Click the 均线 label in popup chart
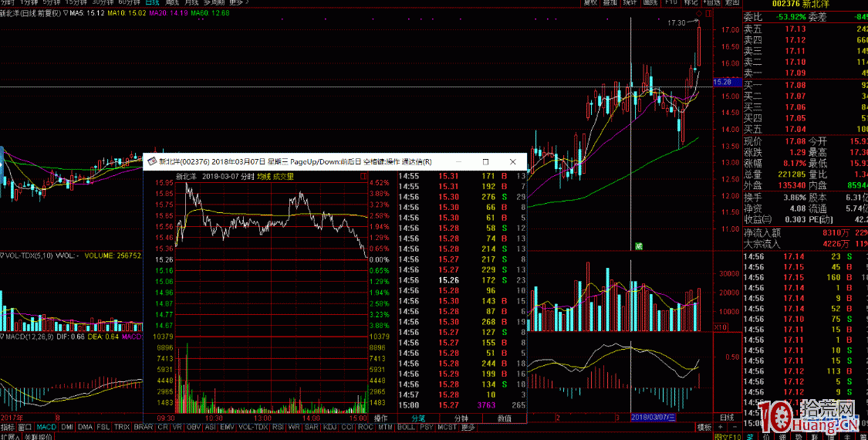The height and width of the screenshot is (440, 868). pos(263,176)
